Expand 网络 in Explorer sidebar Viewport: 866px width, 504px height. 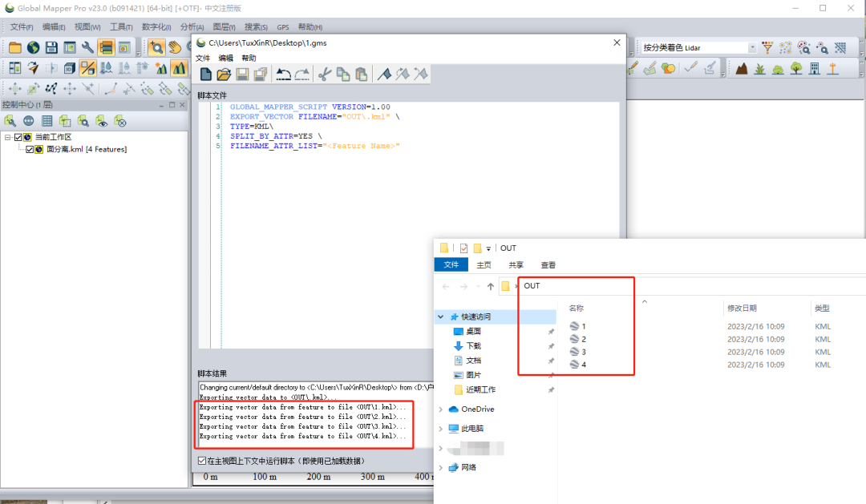coord(441,468)
